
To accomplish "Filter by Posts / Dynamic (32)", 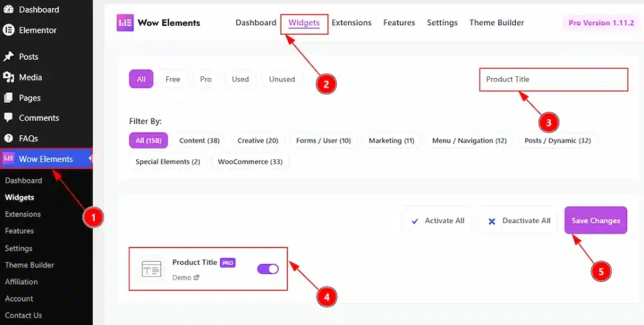I will (558, 140).
